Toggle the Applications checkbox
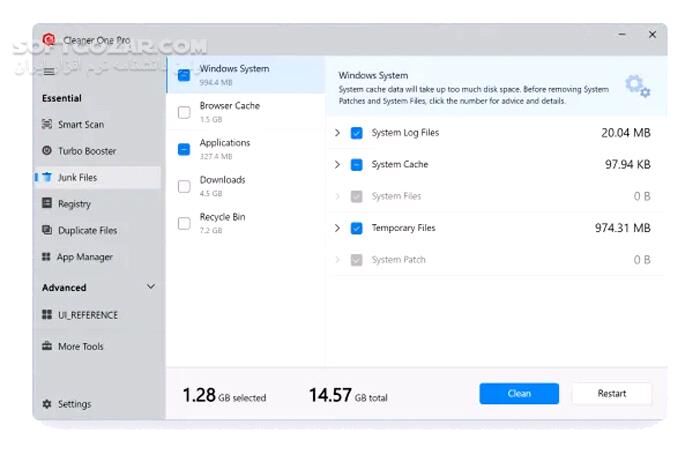This screenshot has width=700, height=462. tap(184, 149)
